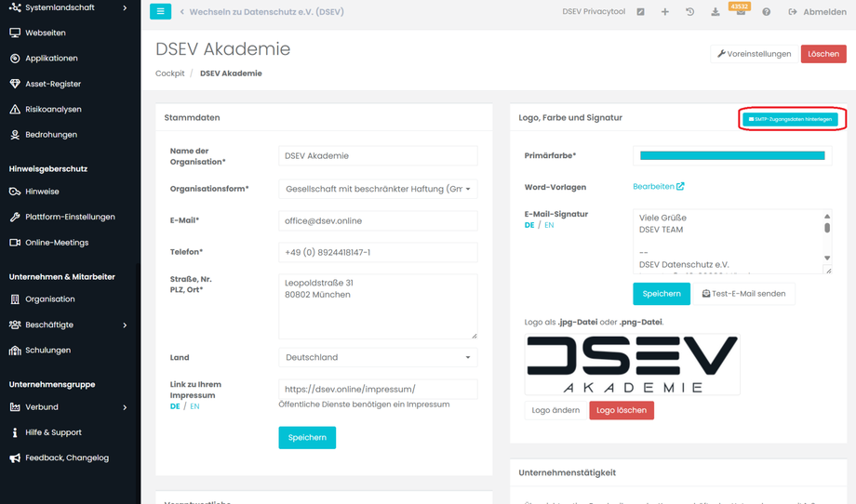Open the mail inbox with 43532 badge

coord(740,12)
